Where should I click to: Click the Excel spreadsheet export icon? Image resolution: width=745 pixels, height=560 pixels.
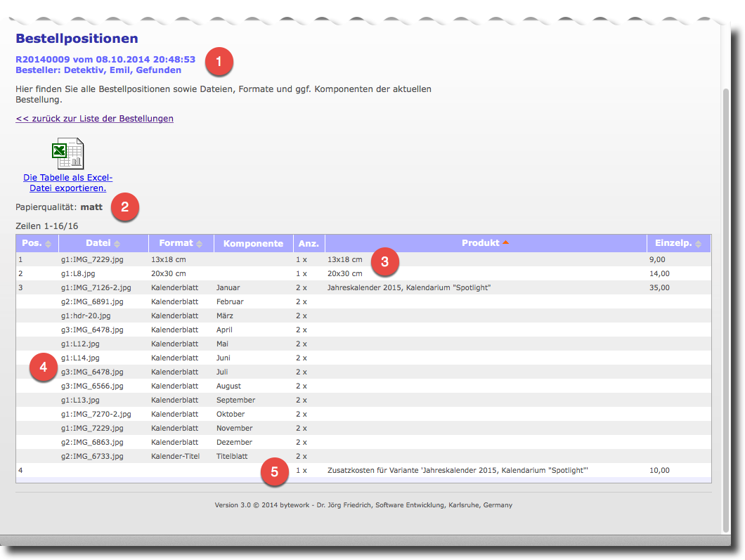67,153
